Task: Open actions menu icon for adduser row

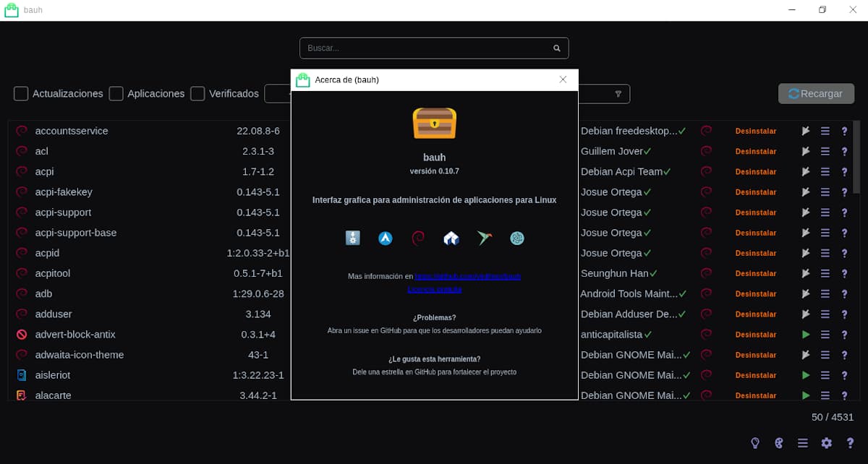Action: [825, 314]
